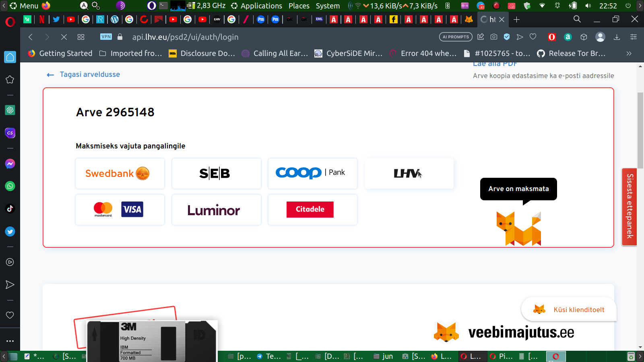This screenshot has width=644, height=362.
Task: Open CyberSiDE Mir... bookmark
Action: [x=349, y=53]
